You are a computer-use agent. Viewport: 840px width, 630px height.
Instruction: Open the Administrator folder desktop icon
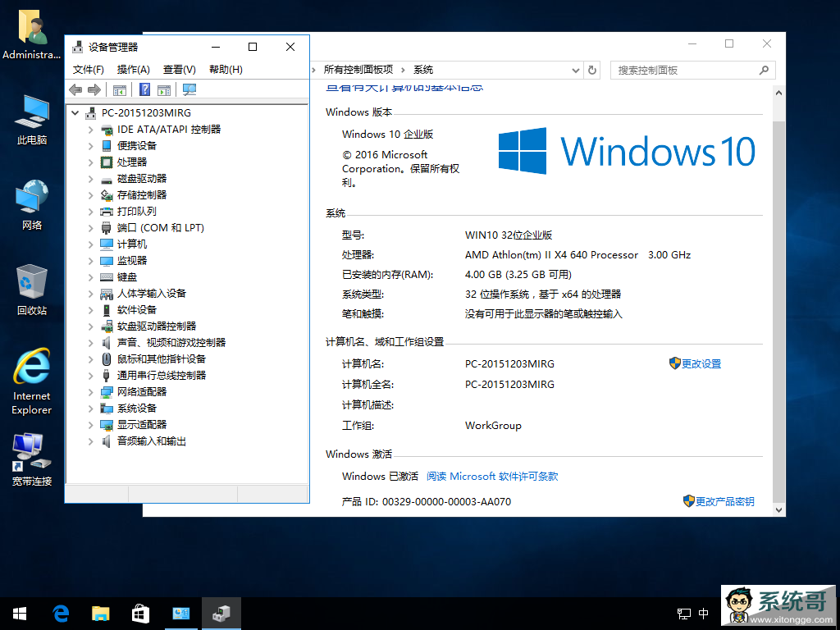(x=32, y=34)
